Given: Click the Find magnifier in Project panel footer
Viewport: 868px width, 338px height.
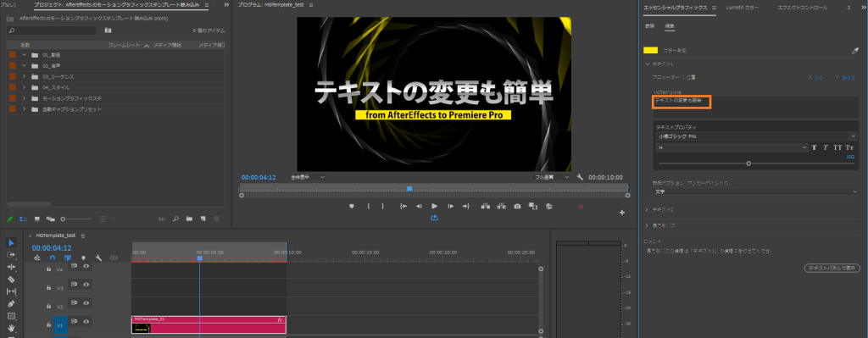Looking at the screenshot, I should pyautogui.click(x=175, y=219).
